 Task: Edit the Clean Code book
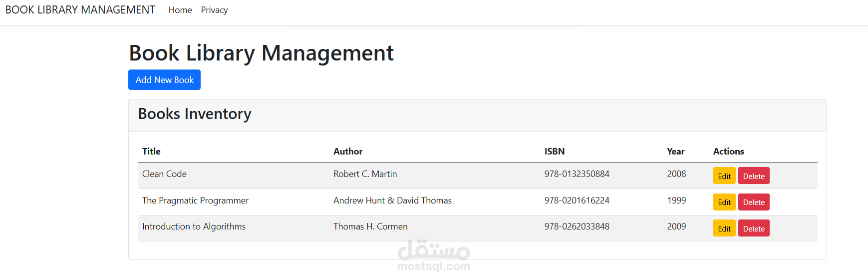pyautogui.click(x=724, y=176)
